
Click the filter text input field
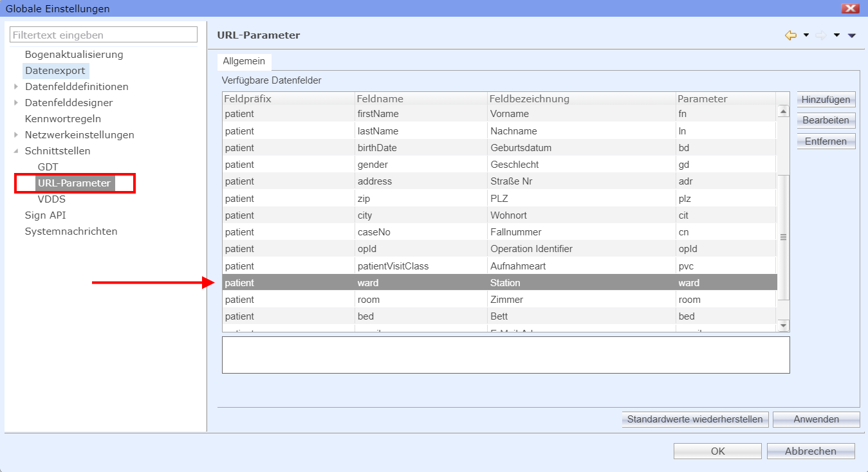pyautogui.click(x=104, y=35)
